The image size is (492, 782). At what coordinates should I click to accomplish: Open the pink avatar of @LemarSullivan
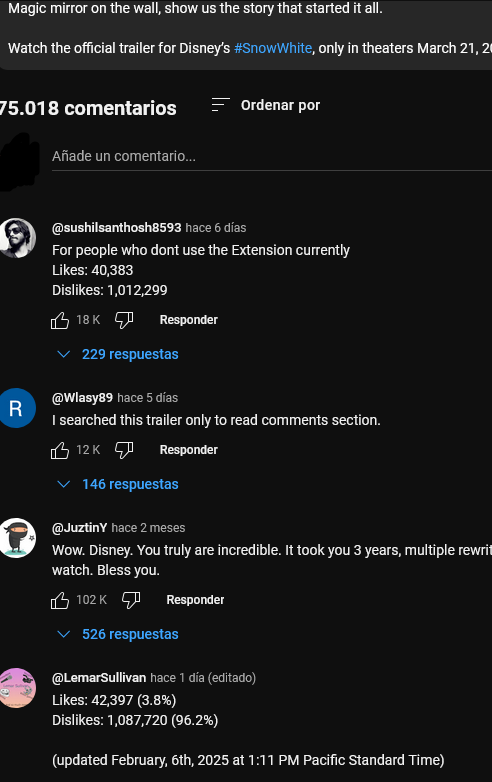17,688
